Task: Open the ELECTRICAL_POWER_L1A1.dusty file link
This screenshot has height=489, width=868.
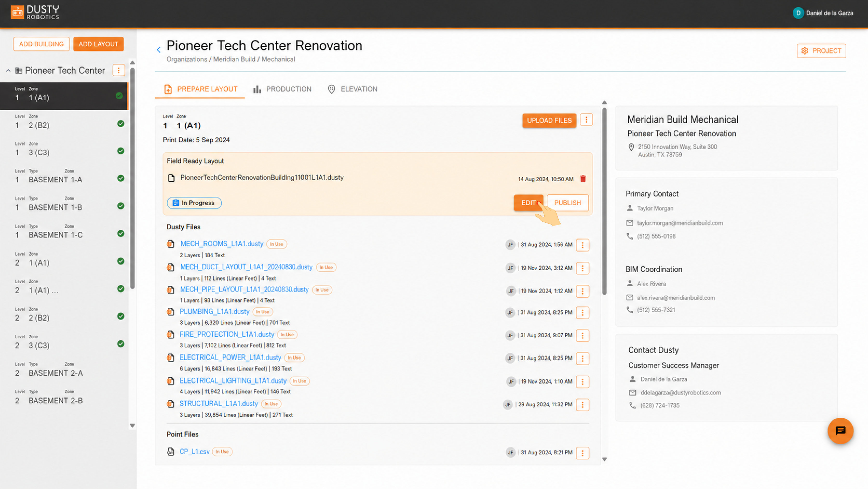Action: (230, 358)
